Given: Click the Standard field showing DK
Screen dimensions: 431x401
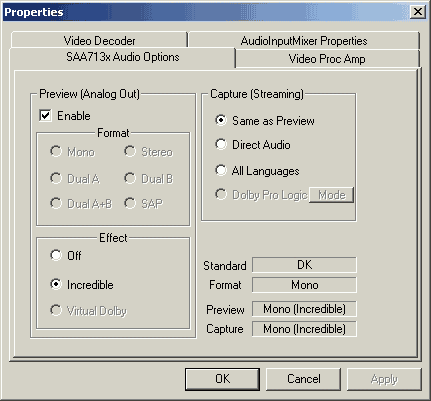Looking at the screenshot, I should (x=304, y=265).
